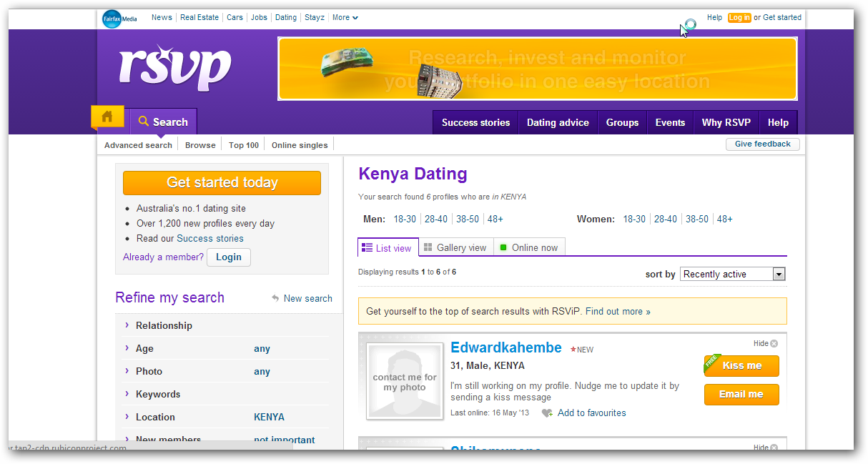
Task: Open the Jobs link
Action: [260, 18]
